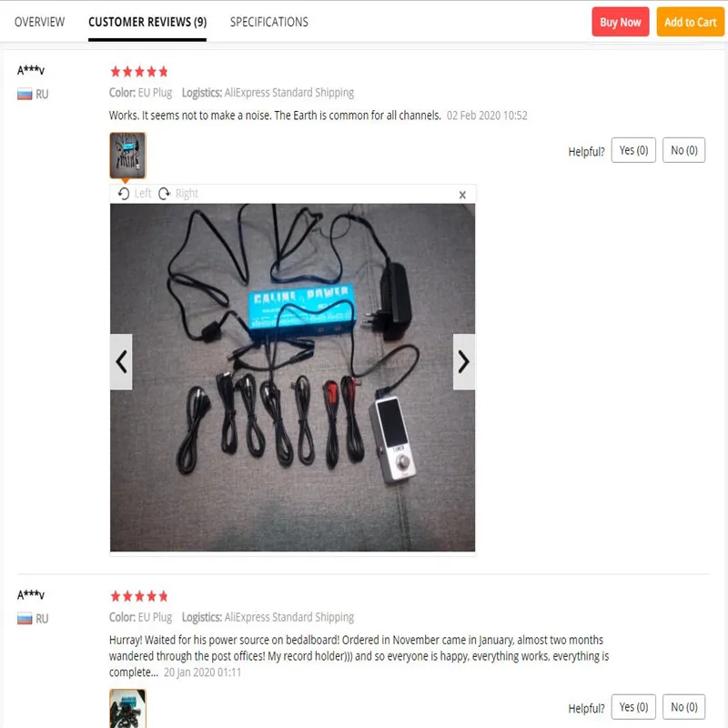Vote No (0) on the first review

pos(684,150)
